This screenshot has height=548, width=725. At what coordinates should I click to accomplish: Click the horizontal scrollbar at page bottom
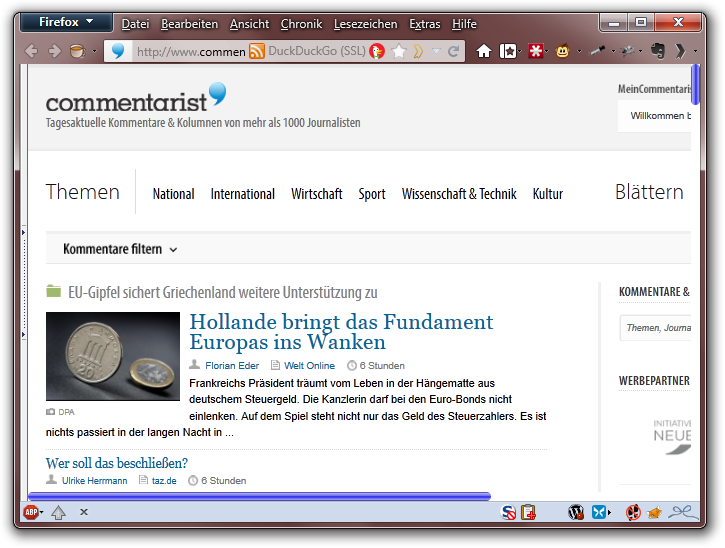(x=259, y=495)
